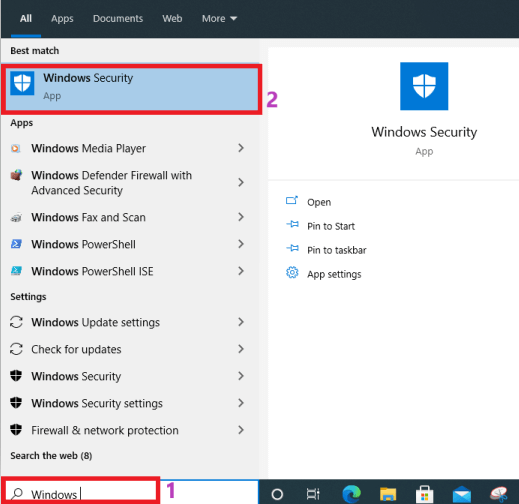The width and height of the screenshot is (519, 504).
Task: Launch Microsoft Store from the taskbar
Action: 425,494
